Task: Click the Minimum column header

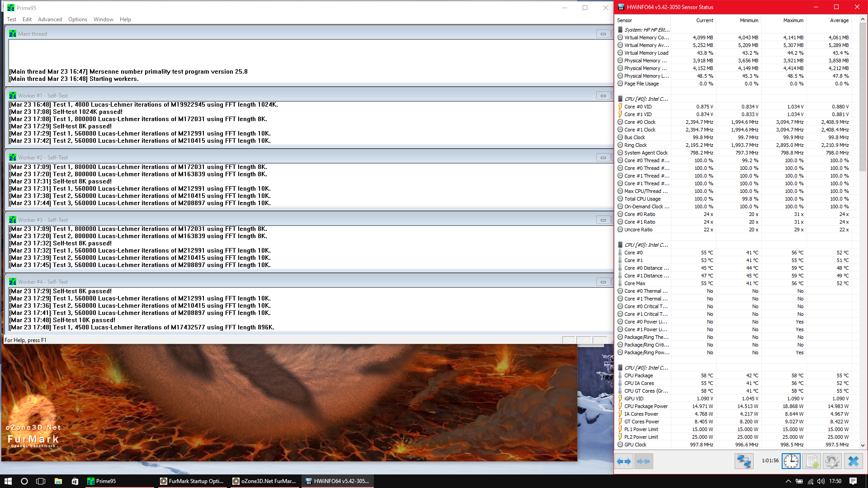Action: (x=738, y=20)
